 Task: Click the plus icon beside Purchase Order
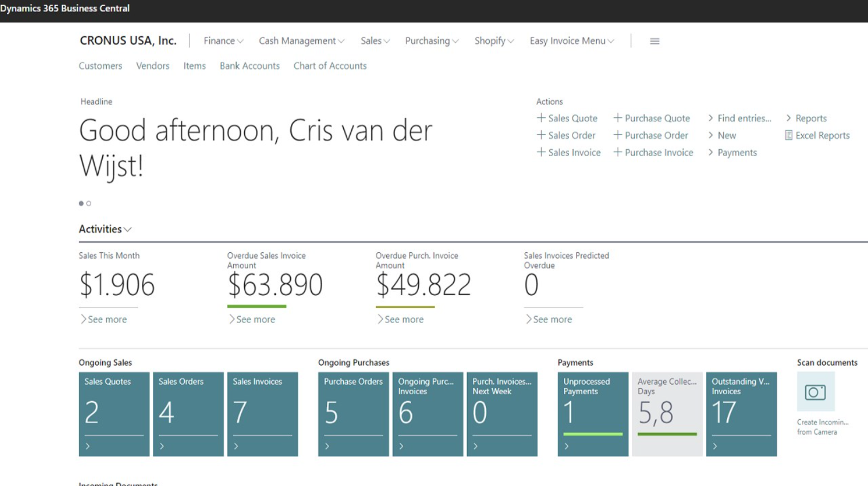pyautogui.click(x=617, y=135)
